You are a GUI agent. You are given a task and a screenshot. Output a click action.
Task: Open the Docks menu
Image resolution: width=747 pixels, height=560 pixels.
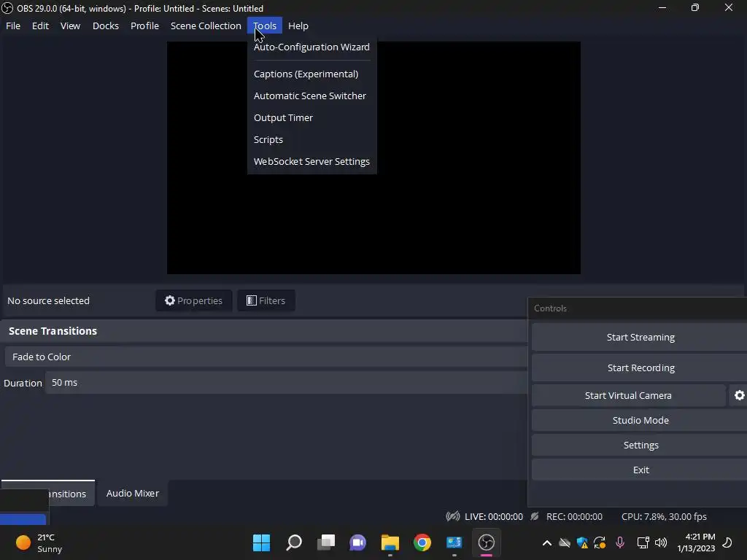106,26
